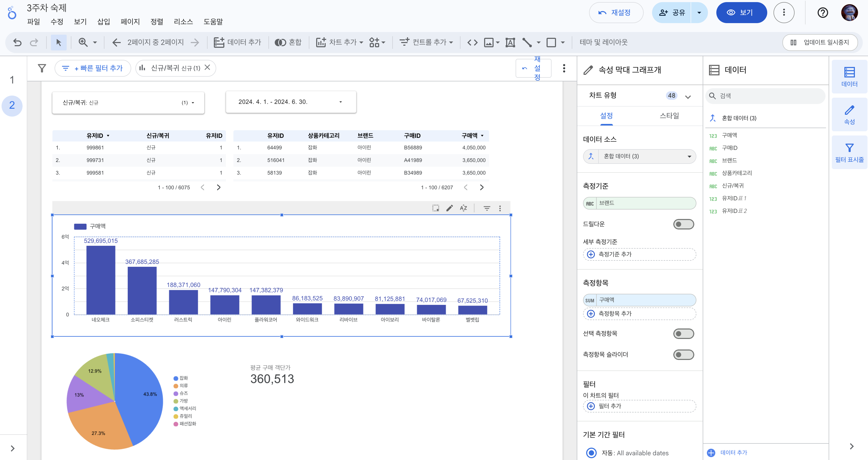Remove the 신규/복귀 quick filter chip

(208, 67)
